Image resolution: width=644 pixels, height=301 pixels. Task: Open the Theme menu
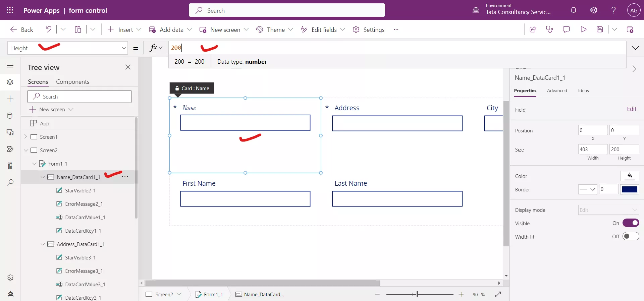coord(275,29)
